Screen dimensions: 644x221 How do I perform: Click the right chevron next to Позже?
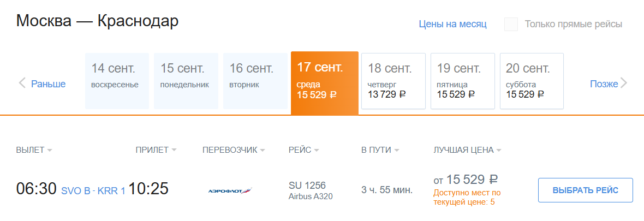[624, 83]
